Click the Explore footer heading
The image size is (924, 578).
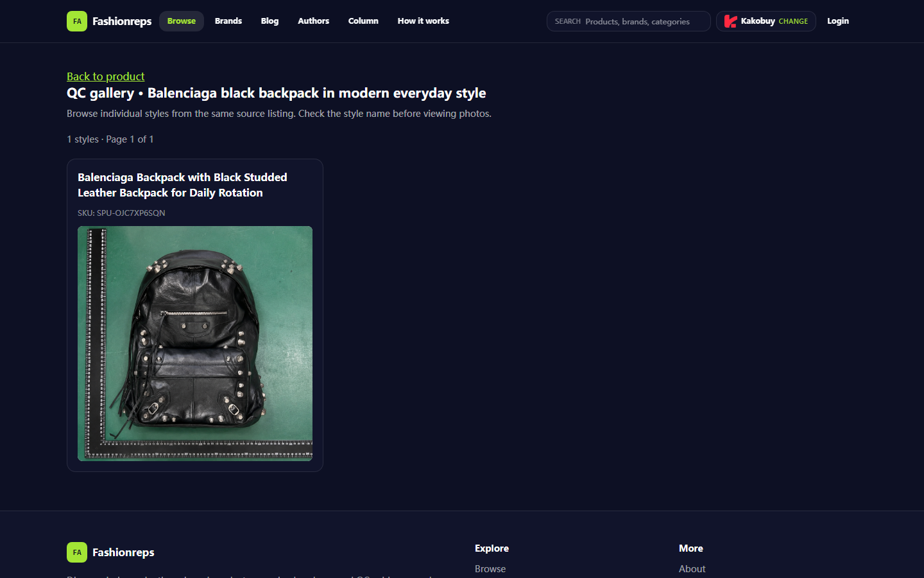coord(492,548)
